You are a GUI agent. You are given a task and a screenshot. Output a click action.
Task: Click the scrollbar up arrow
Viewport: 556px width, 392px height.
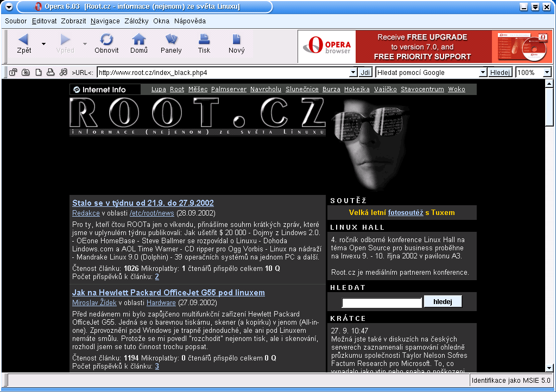[549, 84]
